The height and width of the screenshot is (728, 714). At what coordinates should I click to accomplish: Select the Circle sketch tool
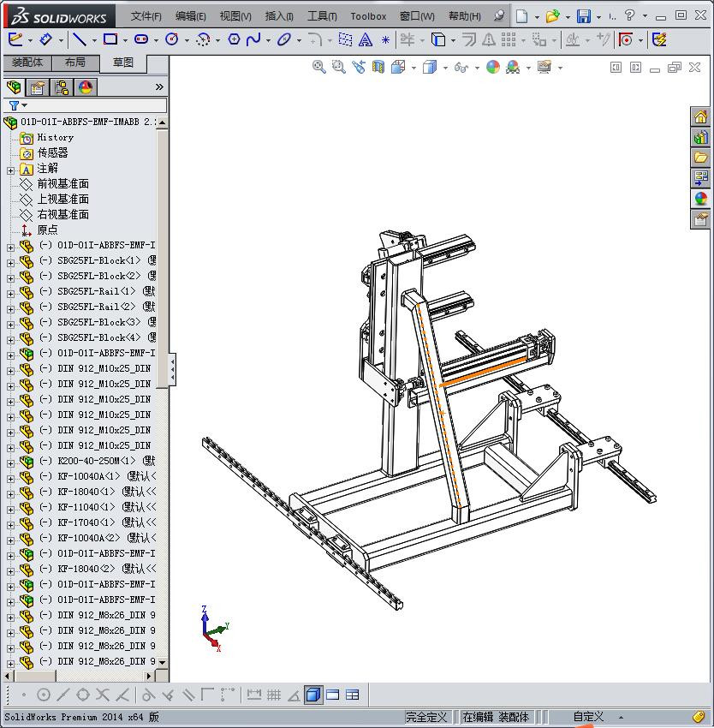(172, 39)
